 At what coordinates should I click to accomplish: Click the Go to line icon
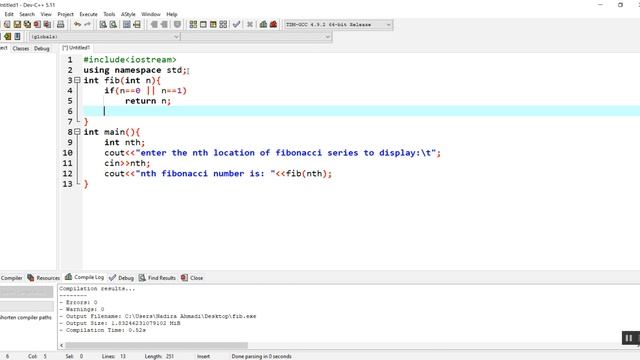[137, 24]
